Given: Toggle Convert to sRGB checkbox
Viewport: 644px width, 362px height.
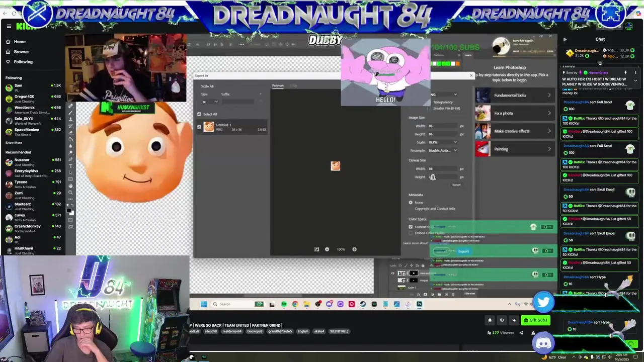Looking at the screenshot, I should click(411, 227).
